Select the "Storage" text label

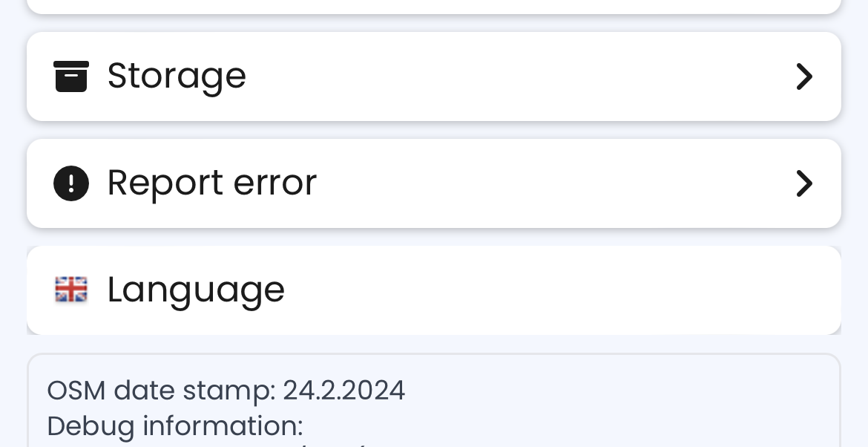tap(177, 76)
